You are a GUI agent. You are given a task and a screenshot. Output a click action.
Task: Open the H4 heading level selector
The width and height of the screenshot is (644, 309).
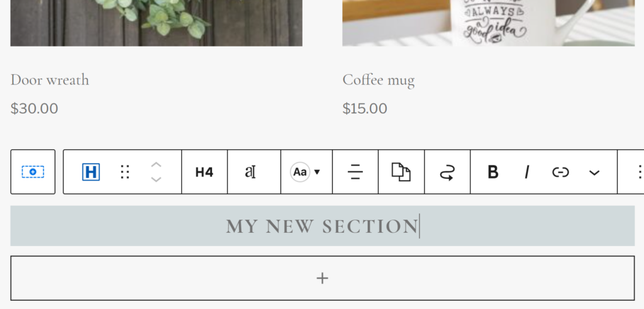(204, 172)
